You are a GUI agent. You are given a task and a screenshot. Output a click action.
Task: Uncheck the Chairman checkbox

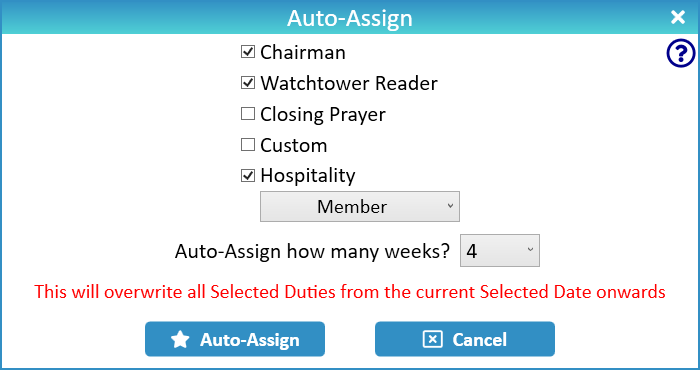click(x=248, y=52)
